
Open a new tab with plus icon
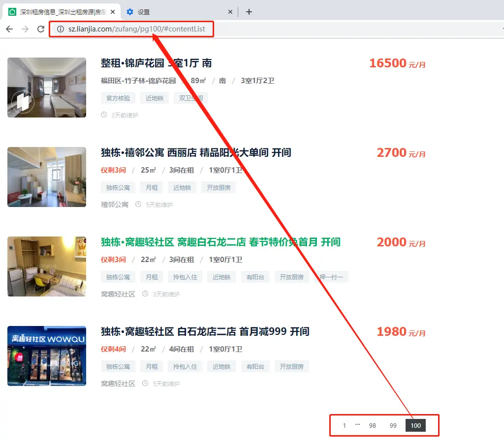[x=249, y=12]
